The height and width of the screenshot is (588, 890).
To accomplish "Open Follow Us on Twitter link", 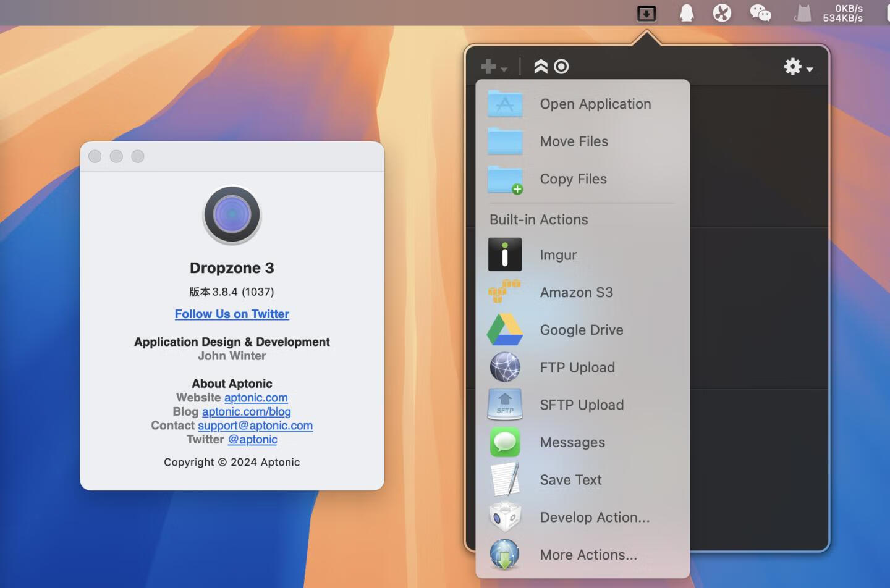I will tap(232, 314).
